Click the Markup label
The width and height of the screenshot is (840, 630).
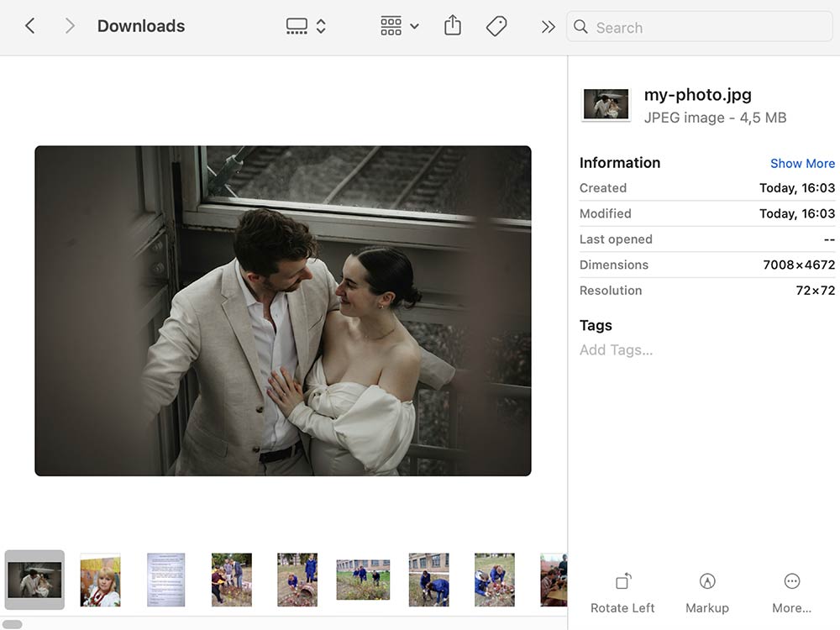(707, 608)
